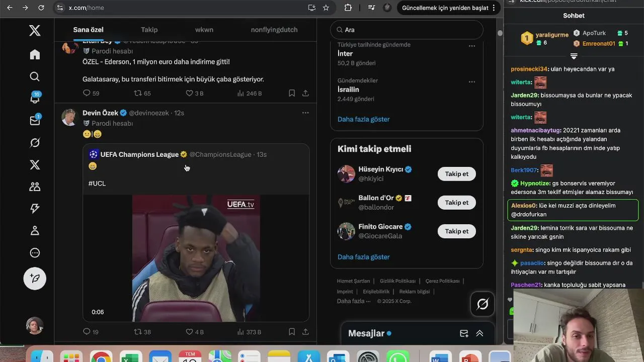Click the compose post feather button
644x362 pixels.
click(35, 279)
